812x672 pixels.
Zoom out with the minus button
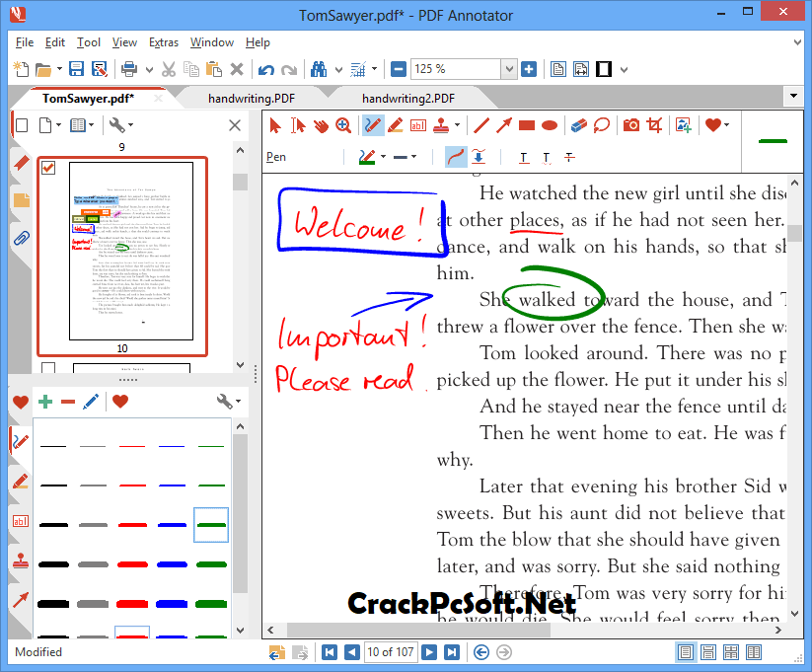[x=399, y=69]
